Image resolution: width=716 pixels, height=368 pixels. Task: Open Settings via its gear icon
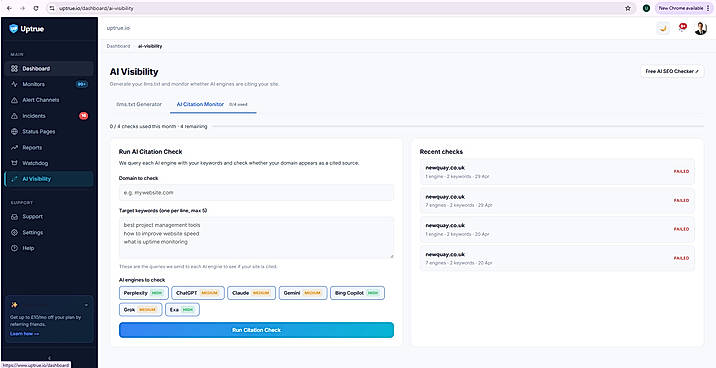(14, 232)
